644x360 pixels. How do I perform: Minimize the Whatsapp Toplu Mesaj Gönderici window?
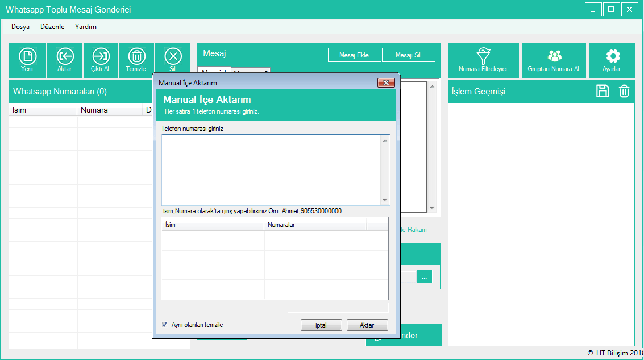(x=593, y=10)
